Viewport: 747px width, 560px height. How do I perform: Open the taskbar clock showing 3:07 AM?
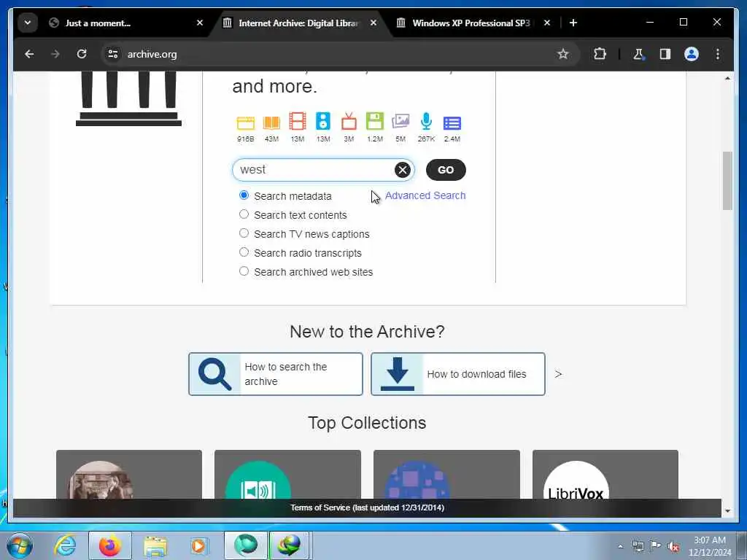pyautogui.click(x=709, y=546)
